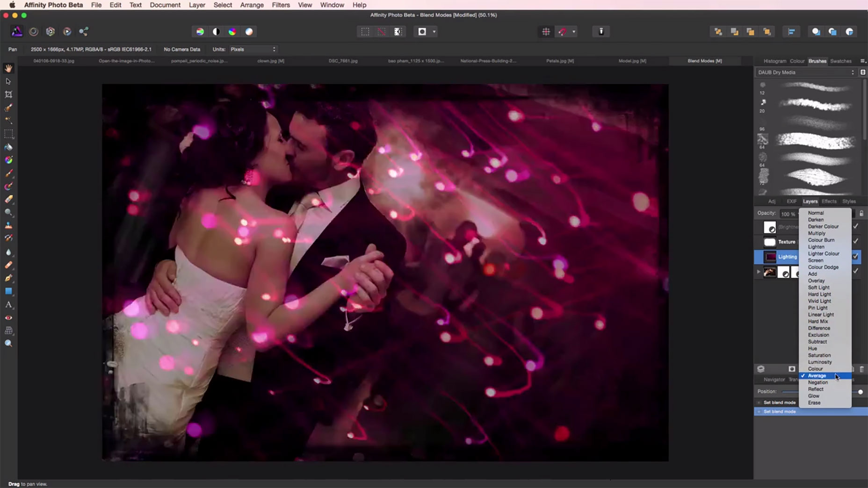This screenshot has height=488, width=868.
Task: Open the Units Pixels dropdown
Action: (253, 49)
